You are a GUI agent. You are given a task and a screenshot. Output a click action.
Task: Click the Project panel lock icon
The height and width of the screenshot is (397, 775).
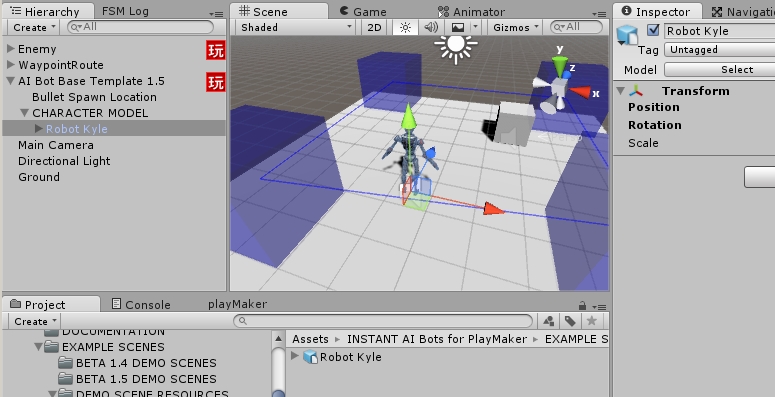pyautogui.click(x=582, y=306)
